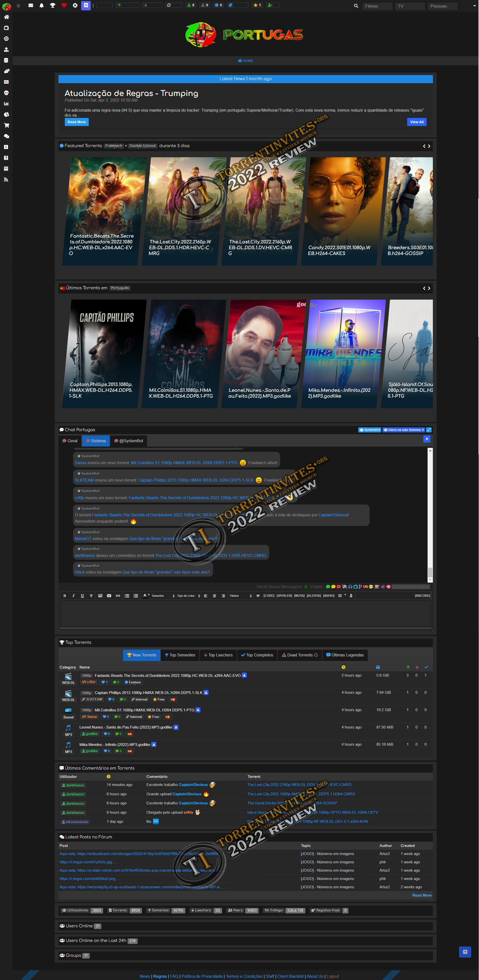
Task: Toggle the hamburger sidebar menu
Action: tap(18, 6)
